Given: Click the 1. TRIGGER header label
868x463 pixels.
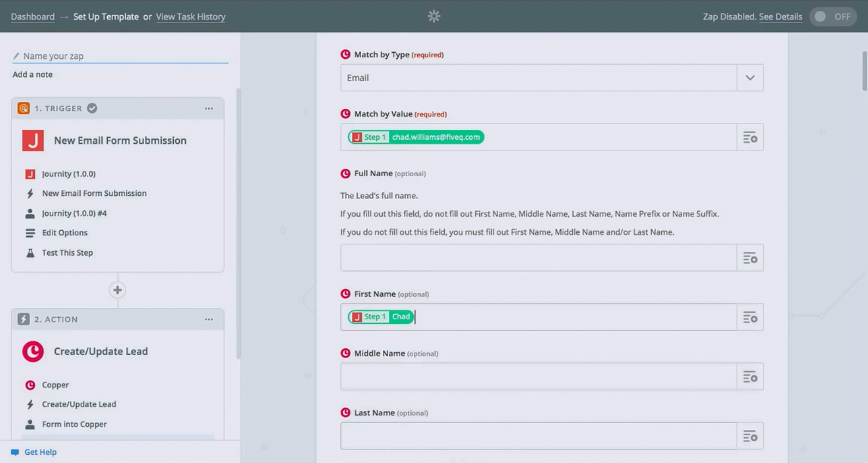Looking at the screenshot, I should click(x=58, y=108).
